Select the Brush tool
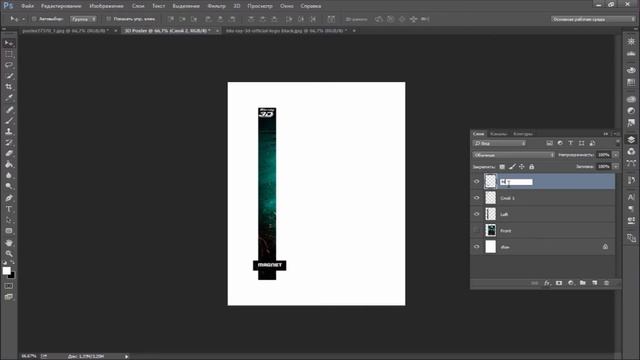 click(9, 120)
